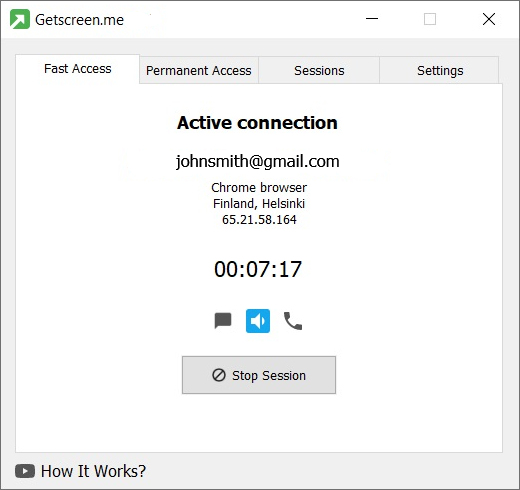Click the Getscreen.me green arrow logo
Image resolution: width=520 pixels, height=490 pixels.
coord(20,19)
